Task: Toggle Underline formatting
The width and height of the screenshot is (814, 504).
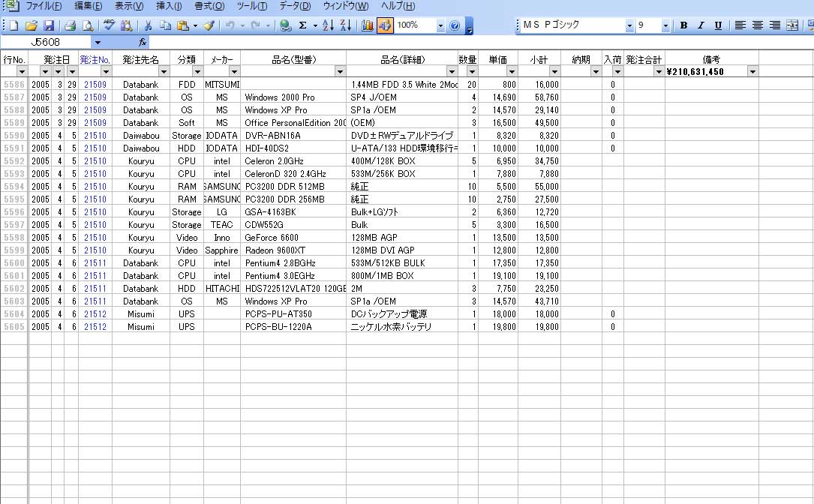Action: 718,25
